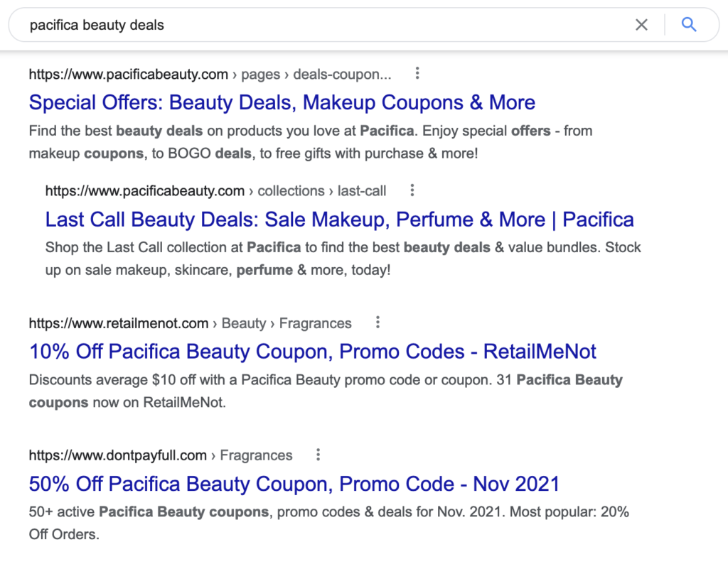Image resolution: width=728 pixels, height=569 pixels.
Task: Click the snippet starting '50+ active Pacifica Beauty coupons'
Action: click(328, 523)
